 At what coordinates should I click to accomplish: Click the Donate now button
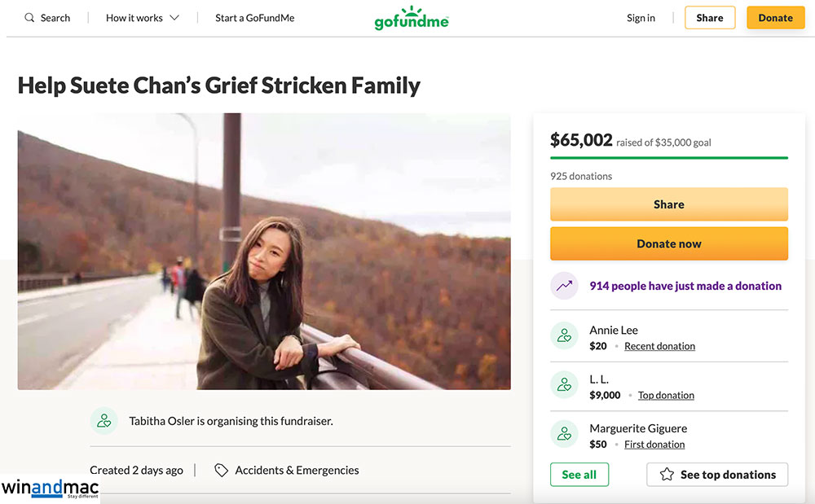pos(668,243)
